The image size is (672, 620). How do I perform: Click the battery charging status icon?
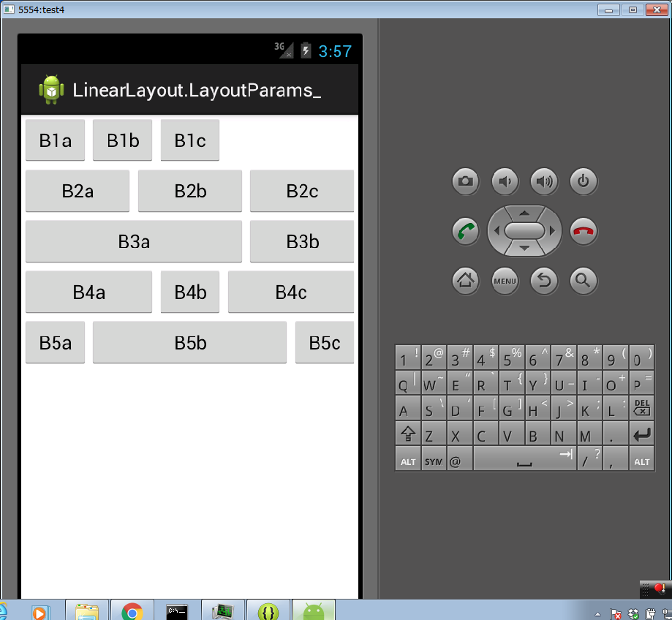tap(306, 50)
